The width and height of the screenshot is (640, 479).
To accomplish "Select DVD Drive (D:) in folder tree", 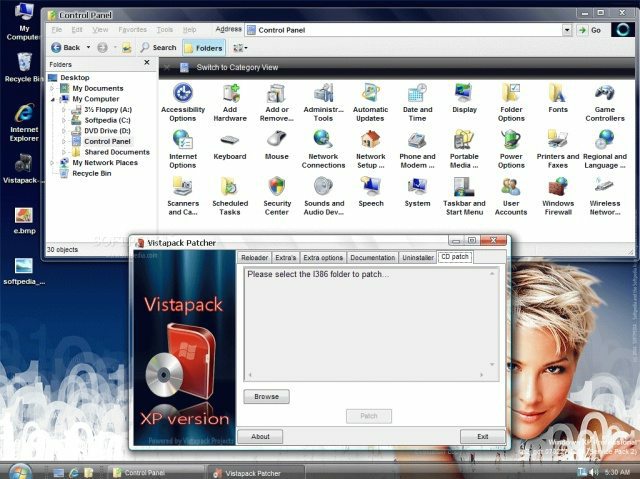I will [107, 131].
